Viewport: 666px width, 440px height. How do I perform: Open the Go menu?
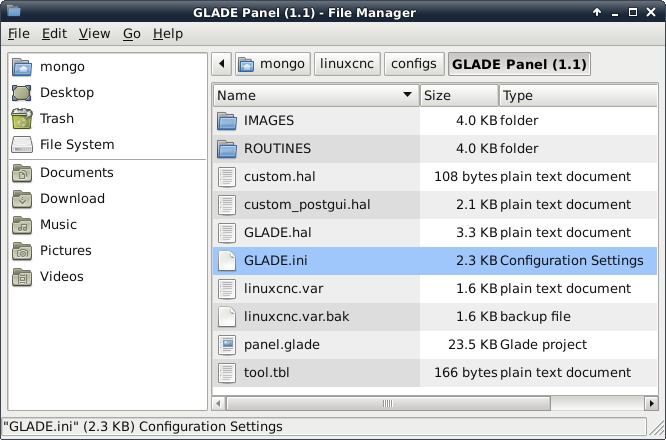click(132, 34)
